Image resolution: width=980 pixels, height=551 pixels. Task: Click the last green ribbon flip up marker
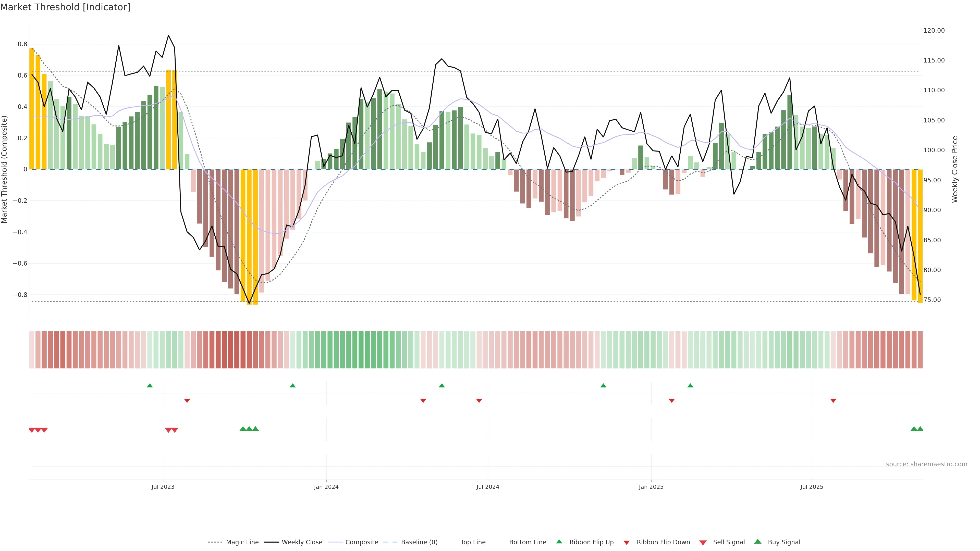[690, 386]
